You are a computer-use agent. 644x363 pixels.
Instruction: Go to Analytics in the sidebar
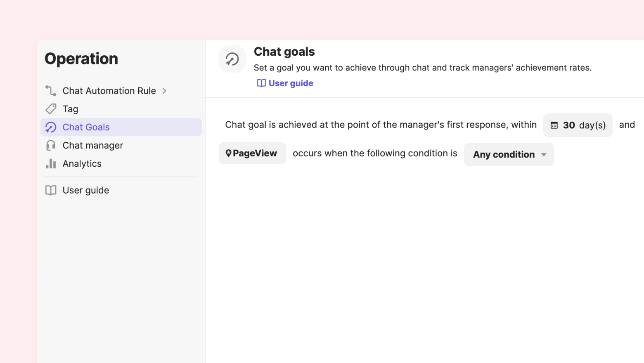[x=82, y=164]
